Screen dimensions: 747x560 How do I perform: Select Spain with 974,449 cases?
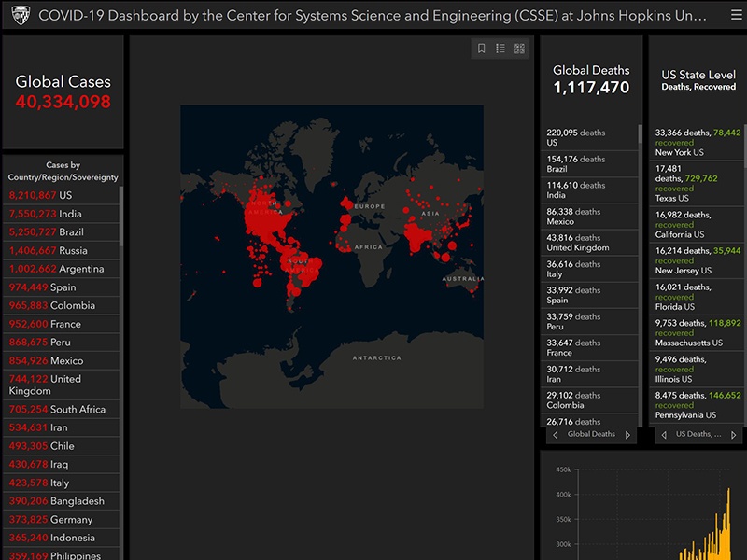(x=61, y=287)
